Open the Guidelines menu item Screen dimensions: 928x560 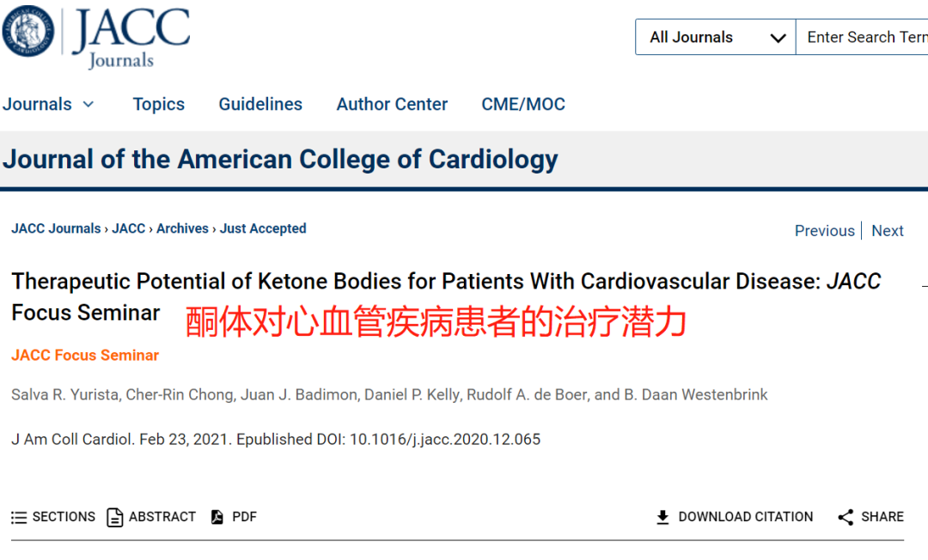(x=260, y=104)
